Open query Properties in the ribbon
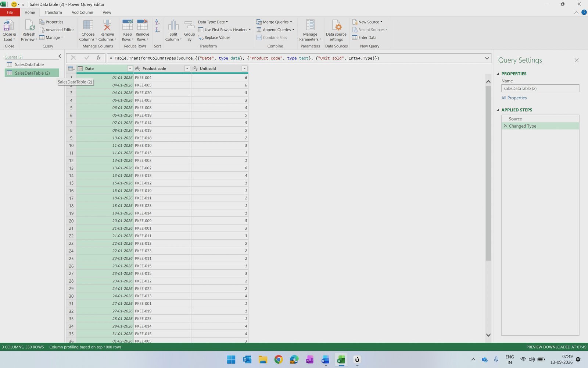The width and height of the screenshot is (588, 368). coord(51,22)
